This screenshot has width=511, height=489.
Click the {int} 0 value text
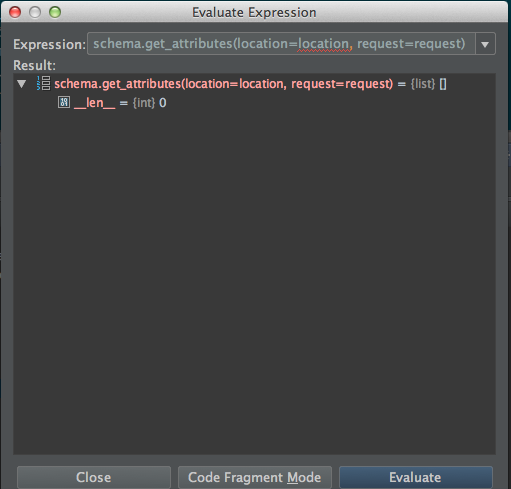149,103
